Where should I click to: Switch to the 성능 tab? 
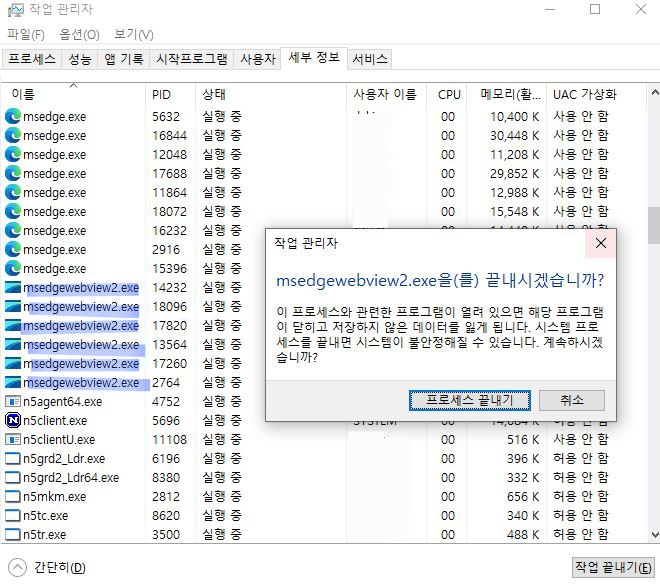(x=80, y=59)
